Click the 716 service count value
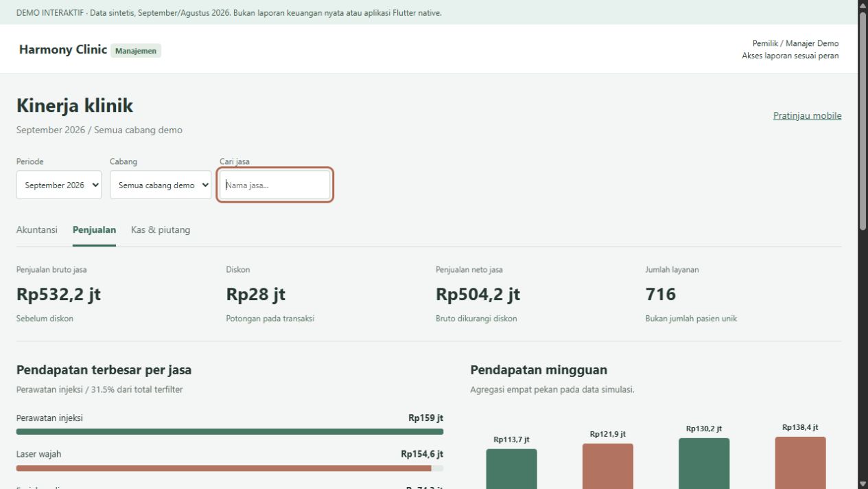868x489 pixels. (661, 294)
